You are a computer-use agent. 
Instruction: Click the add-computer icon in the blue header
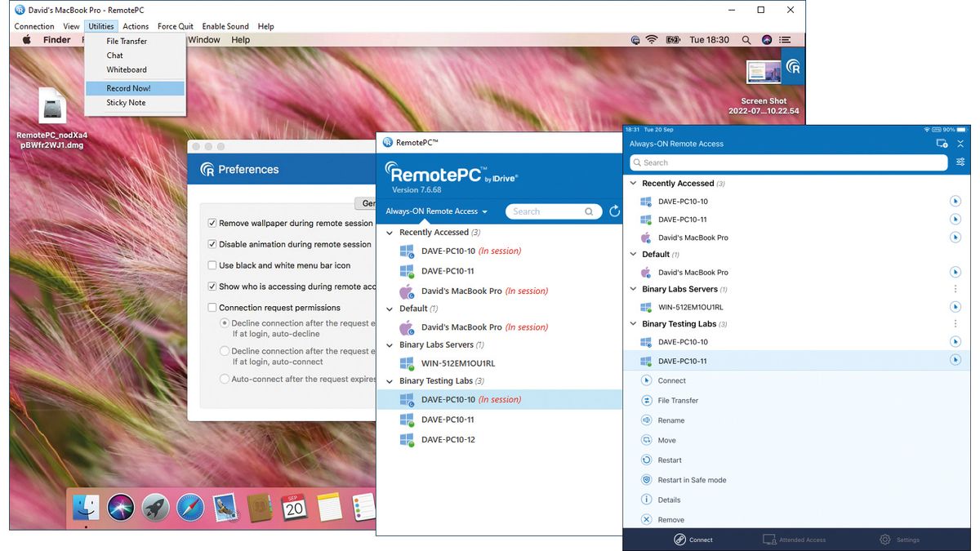(x=941, y=143)
